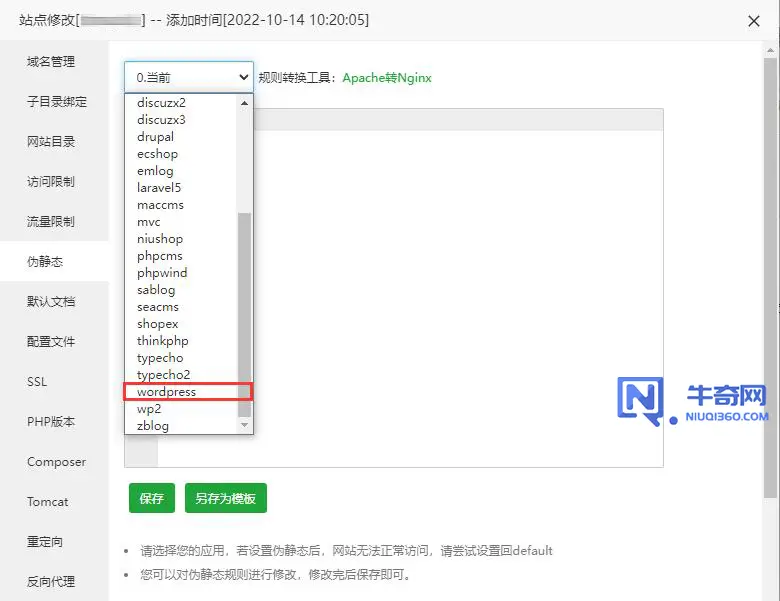Choose sablog from the rule list
Screen dimensions: 780x601
pos(181,290)
